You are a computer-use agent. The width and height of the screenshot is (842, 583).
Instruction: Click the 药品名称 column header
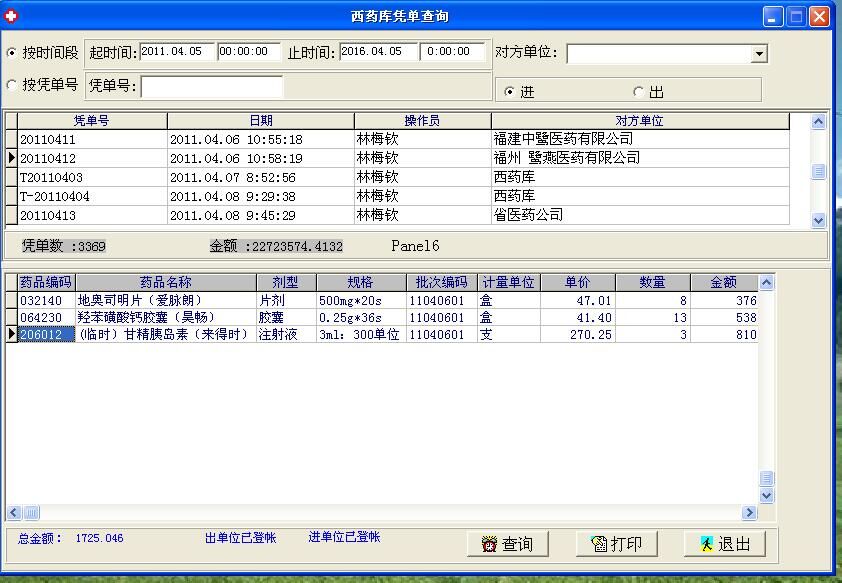166,282
